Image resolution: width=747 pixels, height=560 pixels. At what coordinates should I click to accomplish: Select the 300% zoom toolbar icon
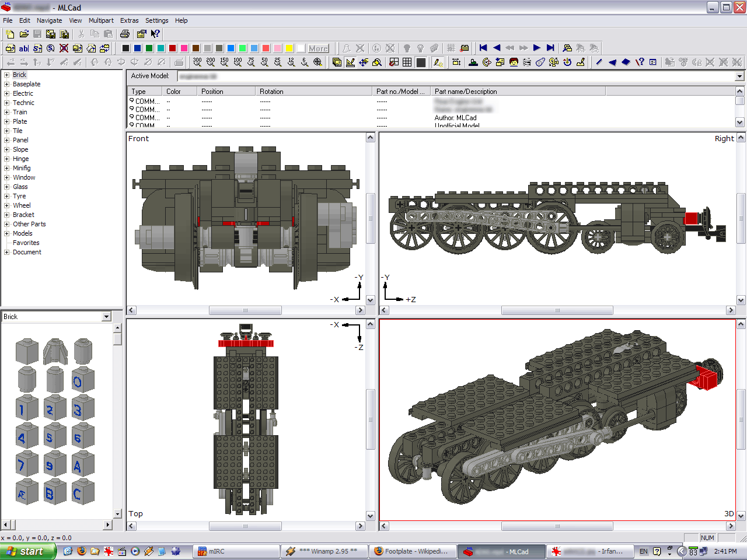point(198,61)
